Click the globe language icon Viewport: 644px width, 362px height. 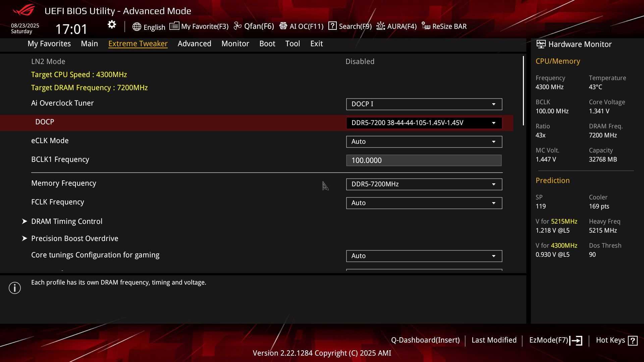137,27
